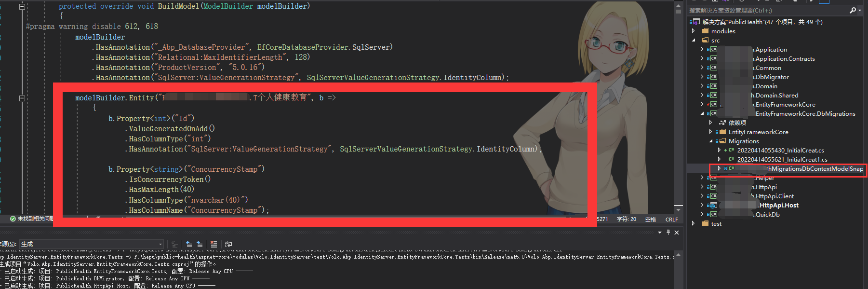Expand the modules folder in the solution tree
Image resolution: width=868 pixels, height=289 pixels.
click(x=694, y=31)
